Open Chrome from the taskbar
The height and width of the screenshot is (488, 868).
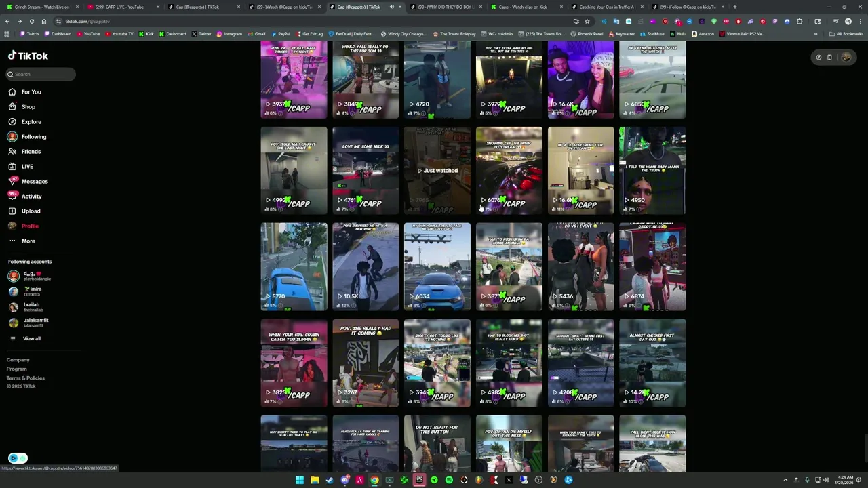click(x=374, y=480)
